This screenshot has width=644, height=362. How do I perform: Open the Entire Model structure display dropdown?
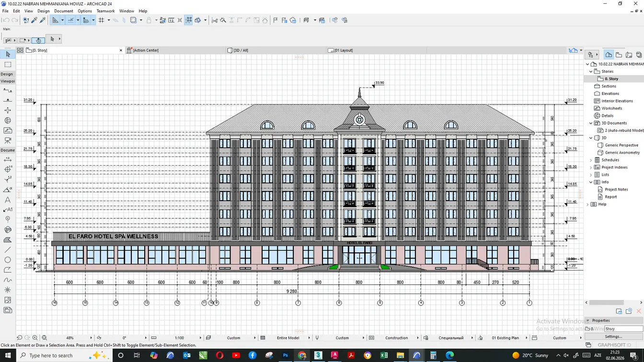(288, 338)
